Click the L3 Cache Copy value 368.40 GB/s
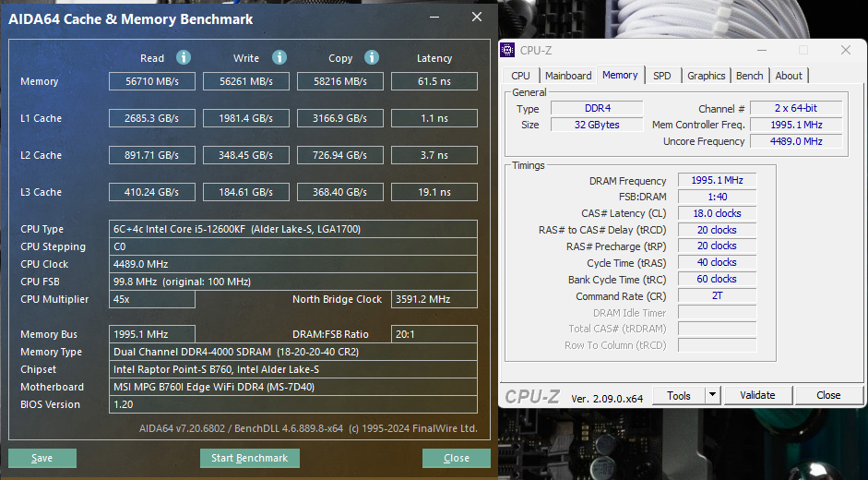Screen dimensions: 868x480 pyautogui.click(x=339, y=192)
